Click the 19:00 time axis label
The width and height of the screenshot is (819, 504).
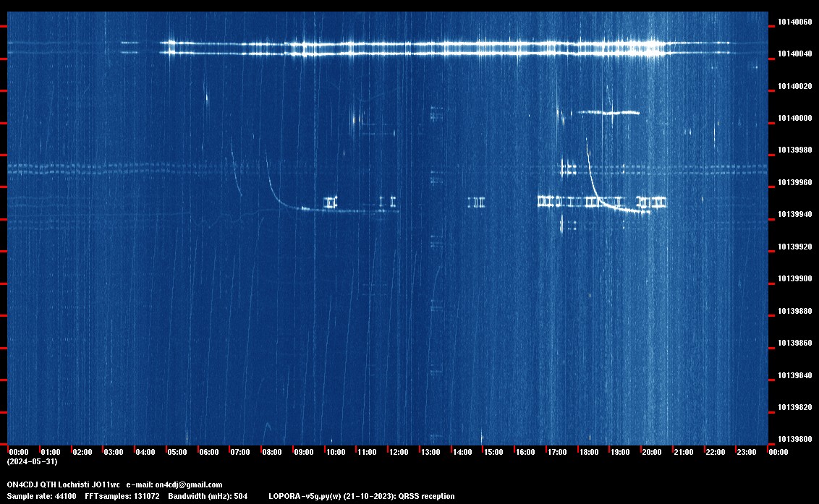click(620, 452)
